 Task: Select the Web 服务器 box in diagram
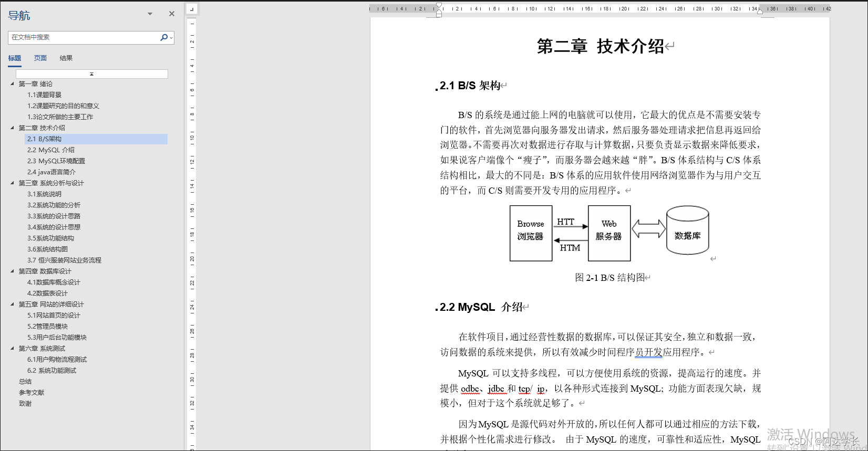[609, 233]
